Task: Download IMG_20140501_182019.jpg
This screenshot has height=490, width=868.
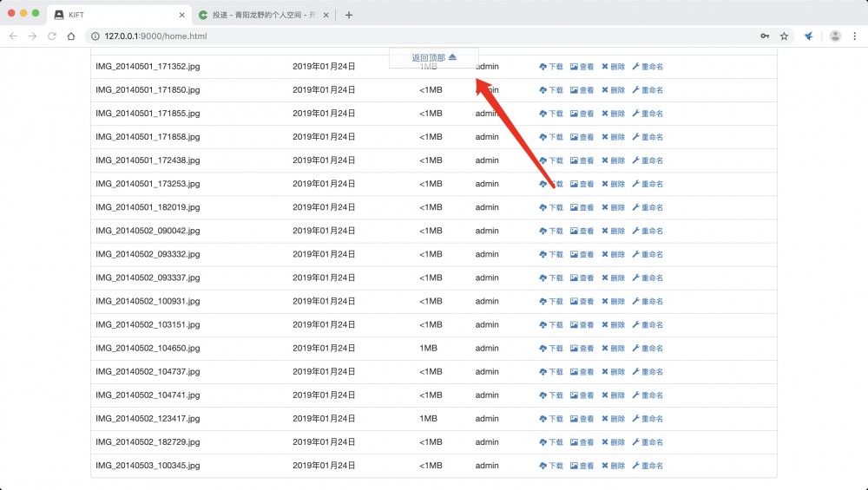Action: 551,207
